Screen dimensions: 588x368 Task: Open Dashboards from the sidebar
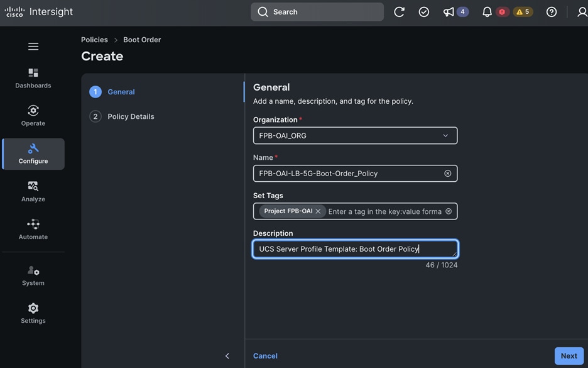click(33, 79)
